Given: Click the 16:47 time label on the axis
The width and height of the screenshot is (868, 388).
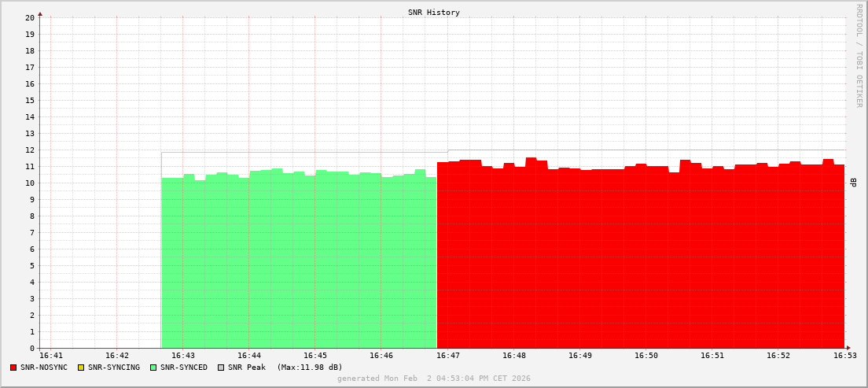Looking at the screenshot, I should pyautogui.click(x=447, y=356).
